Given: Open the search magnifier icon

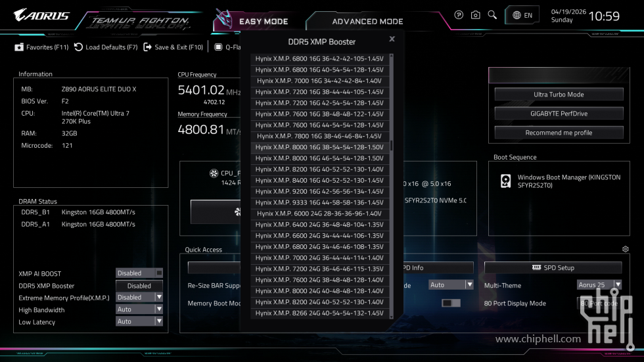Looking at the screenshot, I should pyautogui.click(x=492, y=15).
